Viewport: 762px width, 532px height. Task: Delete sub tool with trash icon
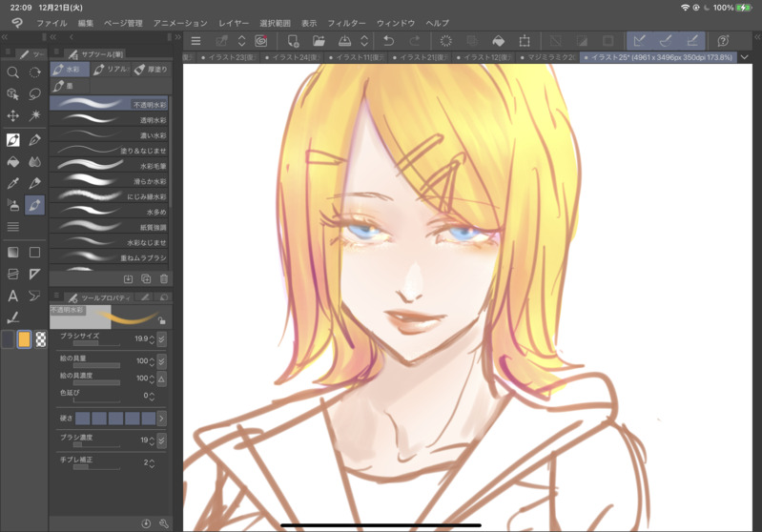[x=164, y=278]
